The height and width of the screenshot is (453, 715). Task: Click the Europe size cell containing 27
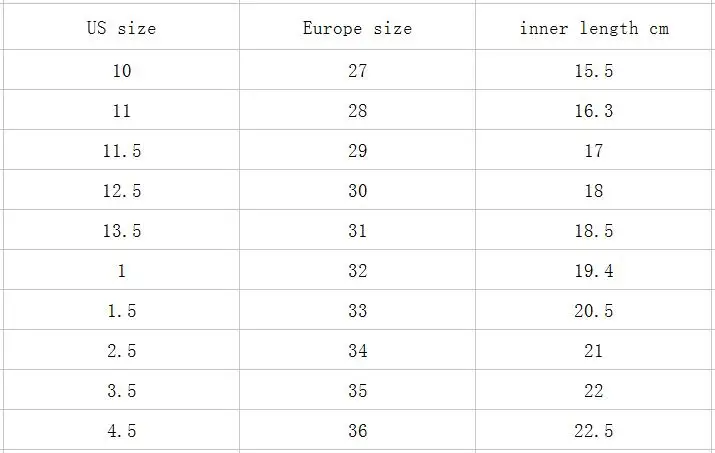[x=358, y=70]
